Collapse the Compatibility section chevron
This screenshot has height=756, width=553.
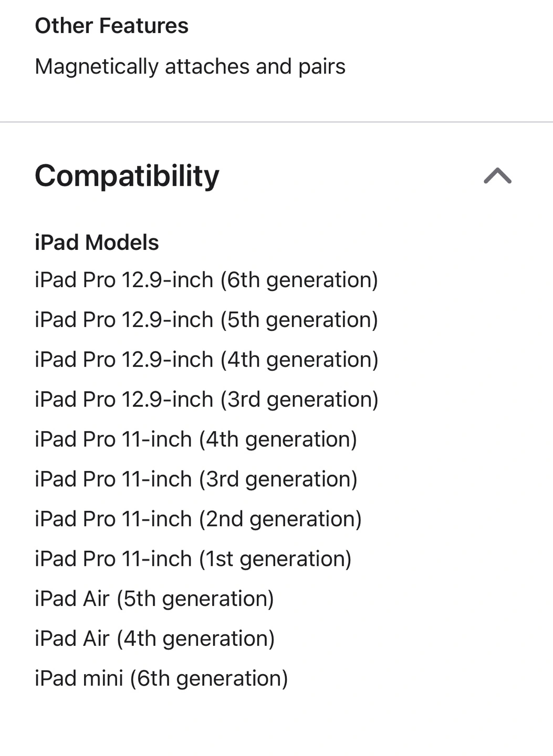[497, 175]
